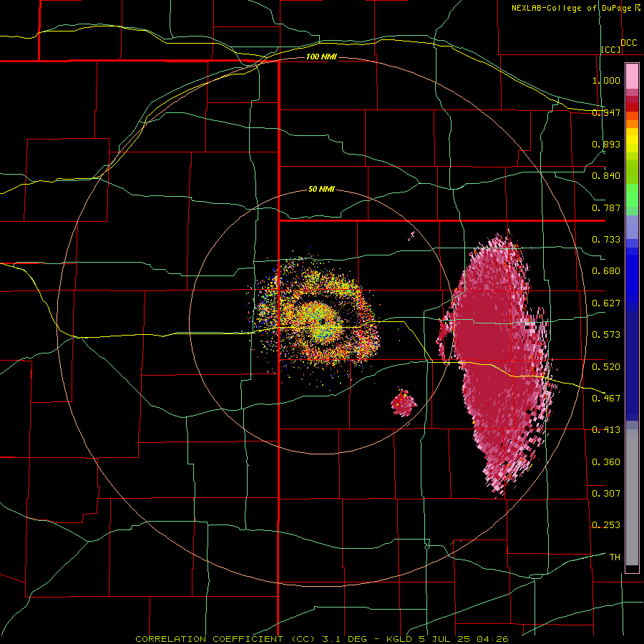The width and height of the screenshot is (644, 644).
Task: Click the DCC label above the color scale
Action: [x=629, y=43]
